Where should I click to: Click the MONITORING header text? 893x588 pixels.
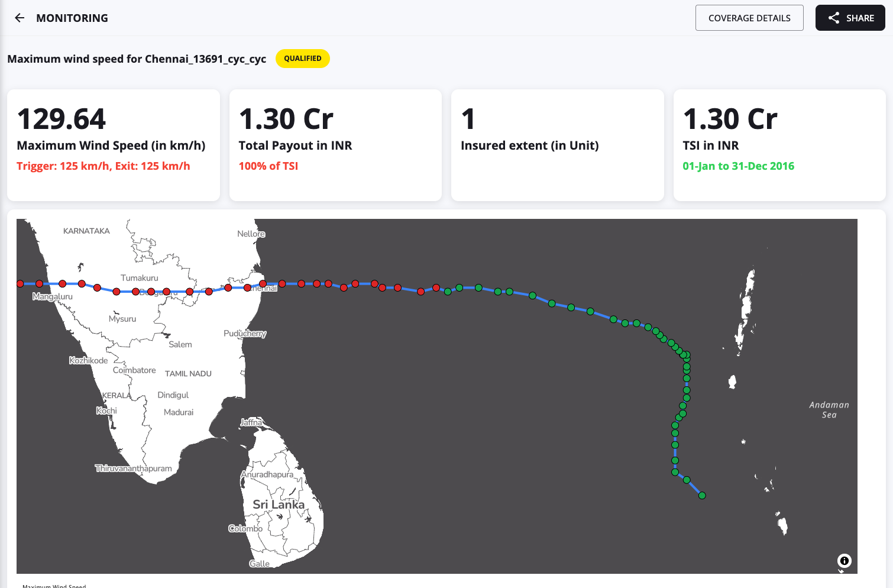pos(72,18)
